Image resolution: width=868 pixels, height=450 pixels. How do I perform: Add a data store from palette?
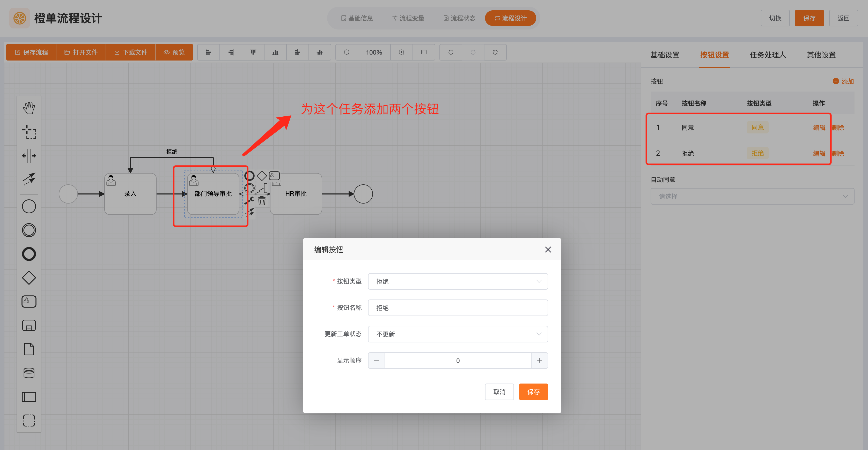29,373
